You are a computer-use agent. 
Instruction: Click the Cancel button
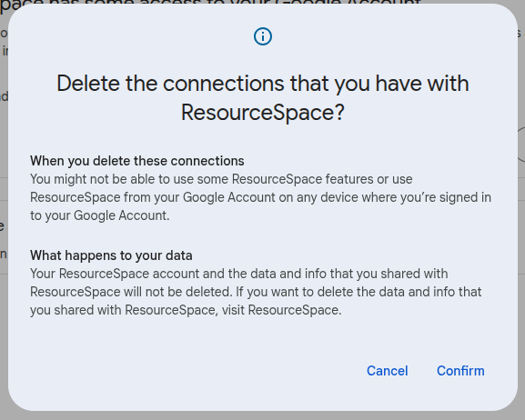[x=387, y=371]
